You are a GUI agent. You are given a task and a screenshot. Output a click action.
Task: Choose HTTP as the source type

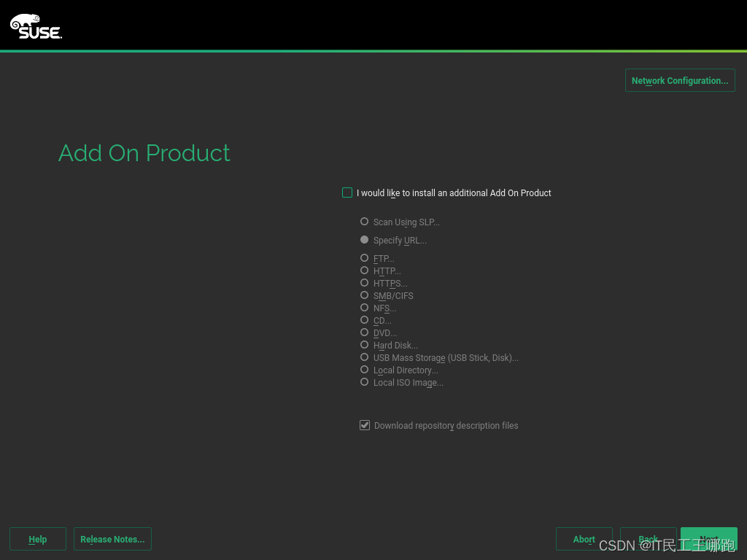[364, 271]
